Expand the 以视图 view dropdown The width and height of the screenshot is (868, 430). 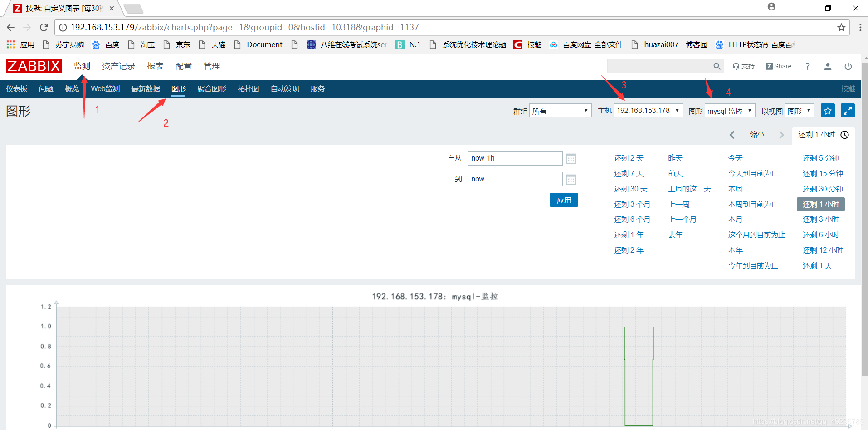pos(800,111)
